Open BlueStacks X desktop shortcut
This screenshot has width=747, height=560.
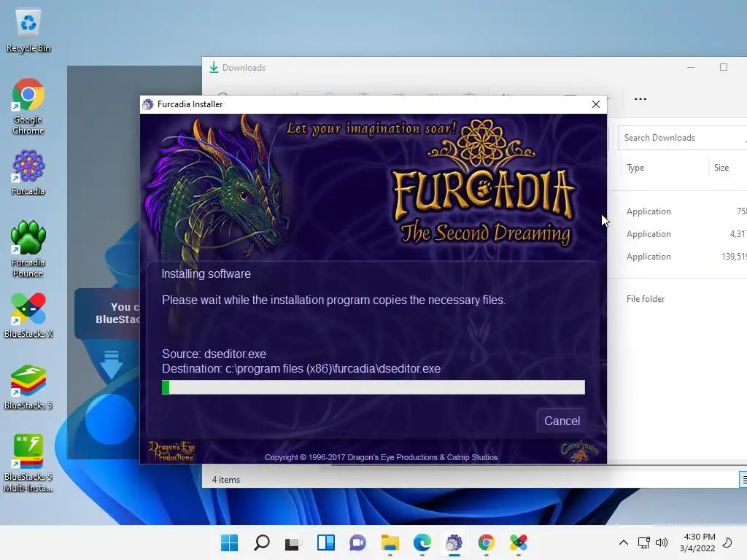point(28,316)
